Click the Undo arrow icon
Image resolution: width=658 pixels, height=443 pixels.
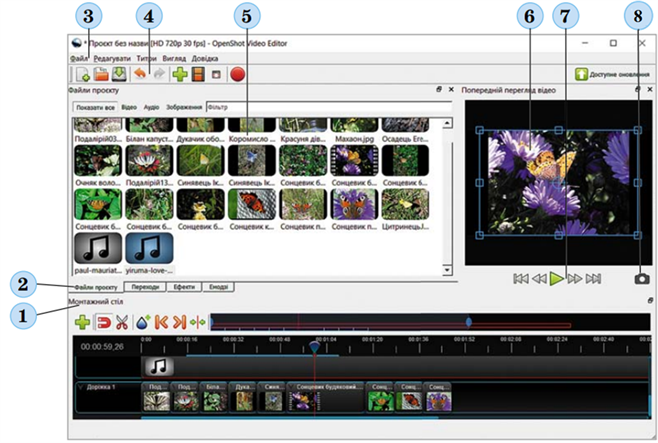[141, 74]
